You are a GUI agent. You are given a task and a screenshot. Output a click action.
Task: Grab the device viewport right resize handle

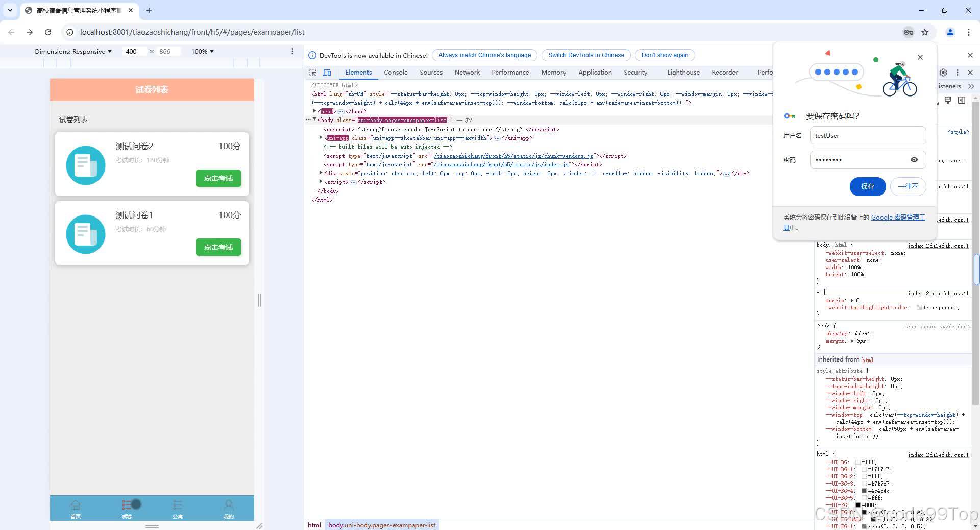click(259, 300)
